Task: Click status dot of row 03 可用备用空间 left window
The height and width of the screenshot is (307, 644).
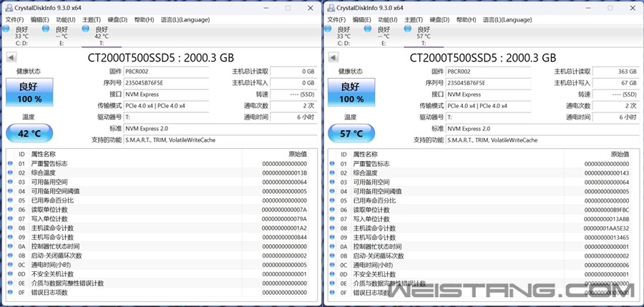Action: pyautogui.click(x=10, y=182)
